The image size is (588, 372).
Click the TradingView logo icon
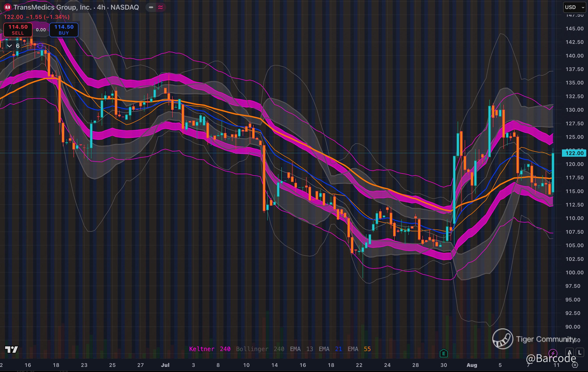pyautogui.click(x=11, y=350)
